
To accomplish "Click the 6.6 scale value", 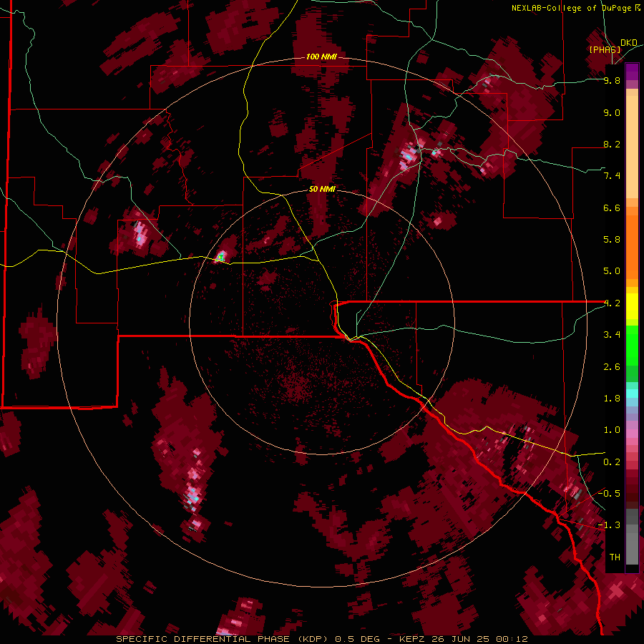I will (x=612, y=208).
